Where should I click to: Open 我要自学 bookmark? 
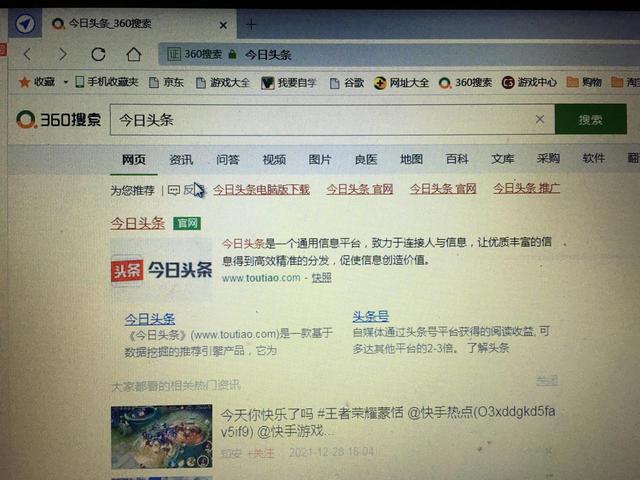click(289, 83)
